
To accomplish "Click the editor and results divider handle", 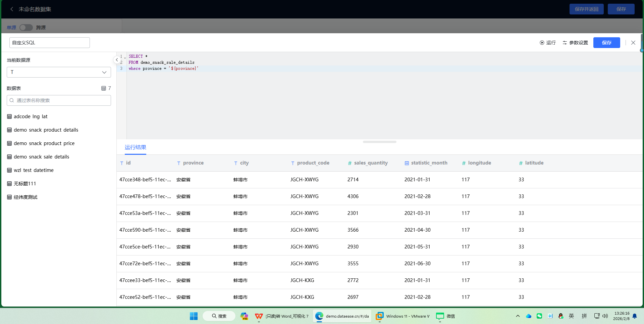I will pos(380,142).
